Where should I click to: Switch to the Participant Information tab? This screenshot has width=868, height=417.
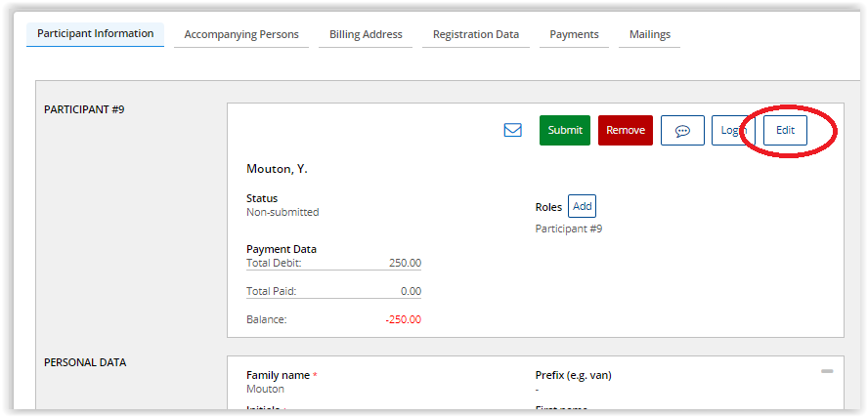(x=95, y=34)
